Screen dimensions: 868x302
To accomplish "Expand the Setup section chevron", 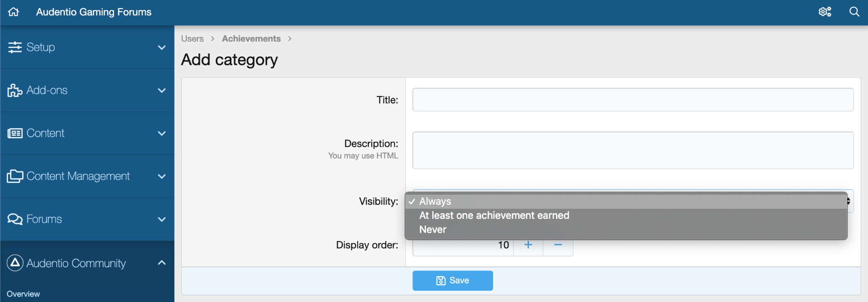I will (x=161, y=48).
